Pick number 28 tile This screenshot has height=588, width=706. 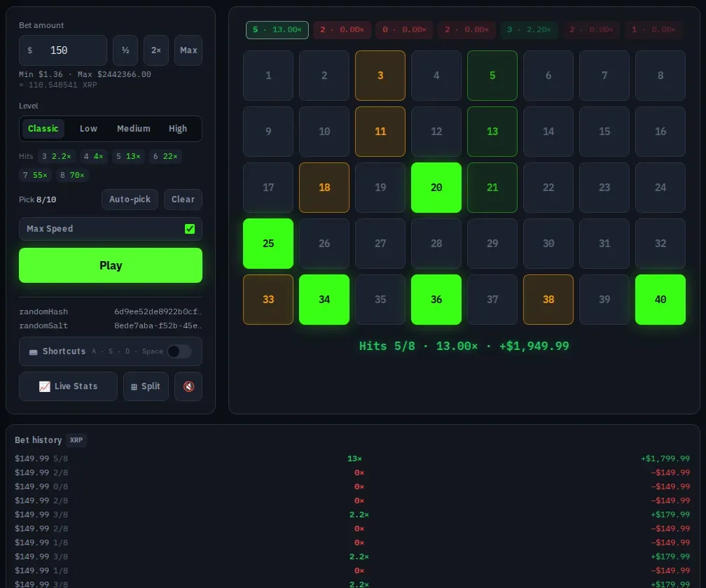tap(436, 244)
